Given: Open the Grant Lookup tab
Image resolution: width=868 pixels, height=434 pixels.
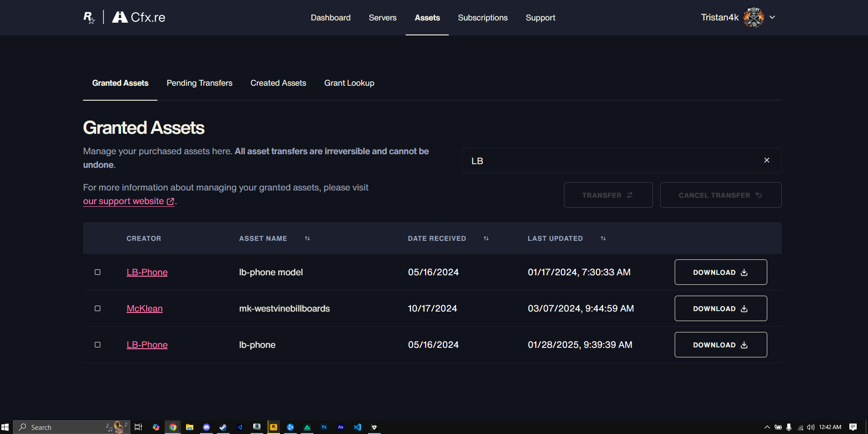Looking at the screenshot, I should pyautogui.click(x=349, y=83).
